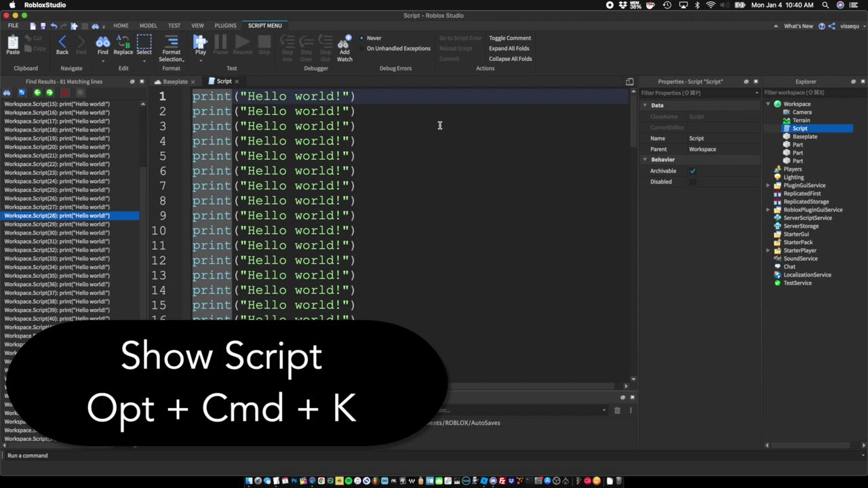Click the split editor view icon
Viewport: 868px width, 488px height.
[x=629, y=81]
